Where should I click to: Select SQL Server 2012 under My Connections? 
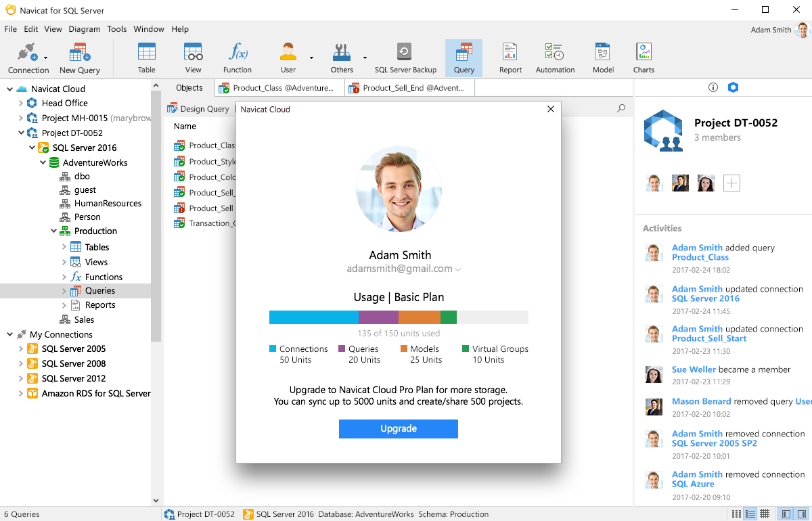(74, 378)
